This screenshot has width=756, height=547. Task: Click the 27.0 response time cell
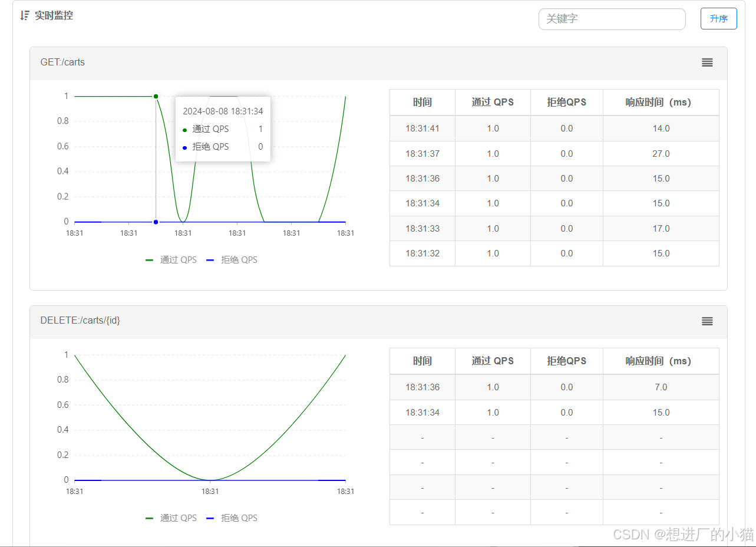(661, 154)
